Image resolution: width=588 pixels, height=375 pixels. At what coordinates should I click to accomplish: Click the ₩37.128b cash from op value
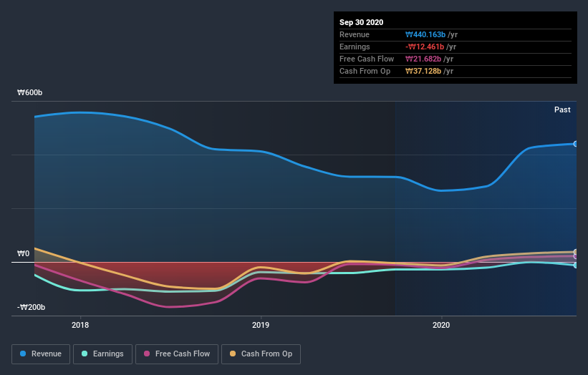coord(423,71)
